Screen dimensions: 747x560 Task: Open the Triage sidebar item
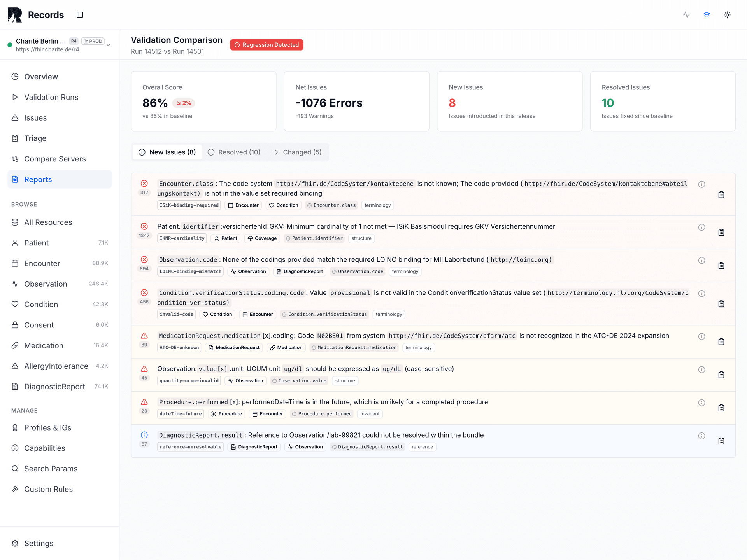[x=35, y=138]
